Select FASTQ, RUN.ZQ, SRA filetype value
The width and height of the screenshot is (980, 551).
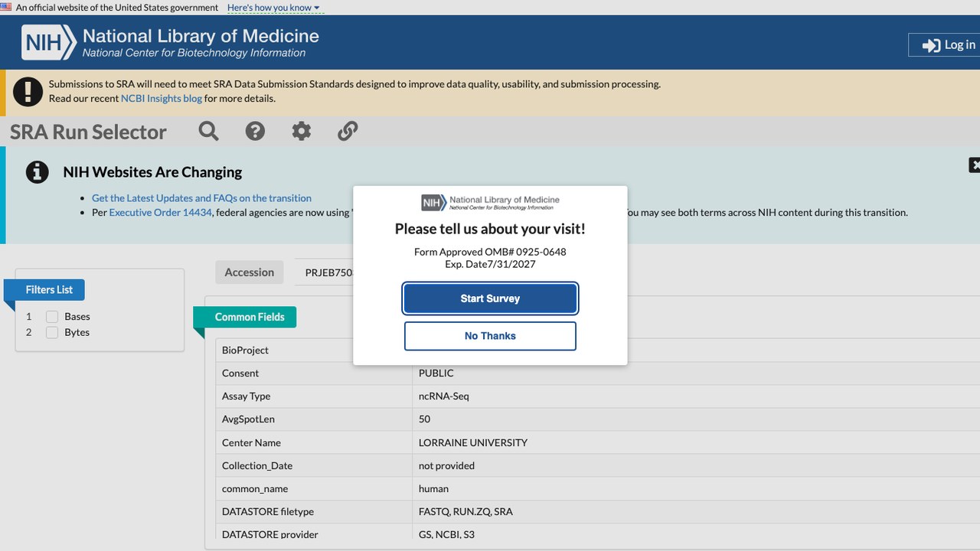click(x=465, y=511)
